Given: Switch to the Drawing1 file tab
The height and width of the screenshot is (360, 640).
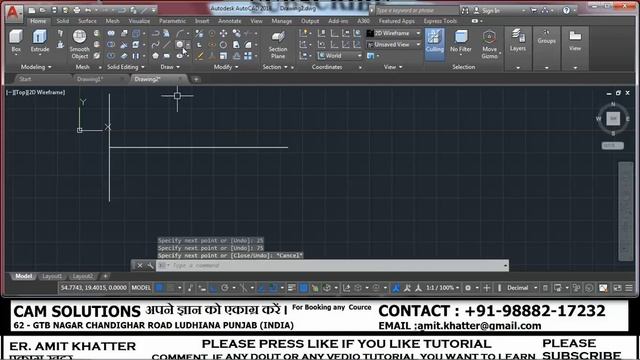Looking at the screenshot, I should [90, 79].
